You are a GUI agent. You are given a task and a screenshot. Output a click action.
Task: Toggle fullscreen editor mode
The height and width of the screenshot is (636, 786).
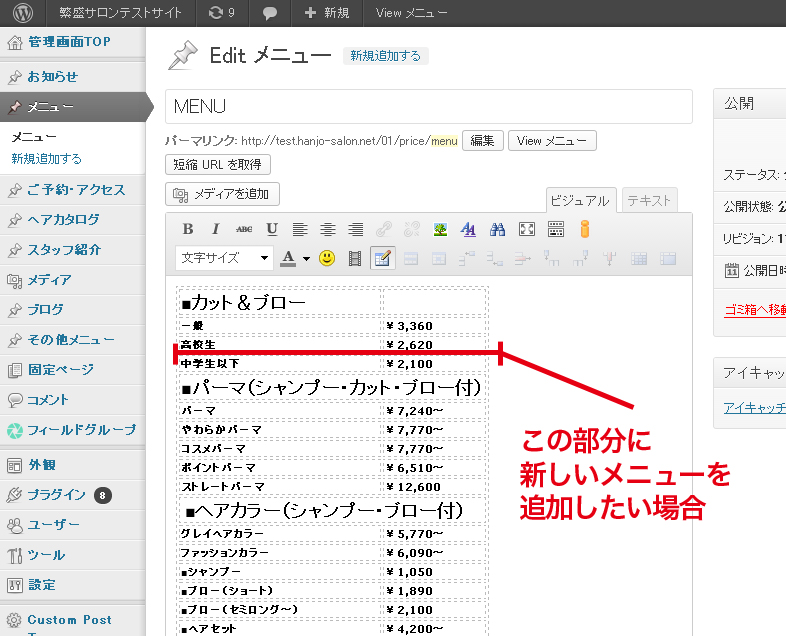527,229
